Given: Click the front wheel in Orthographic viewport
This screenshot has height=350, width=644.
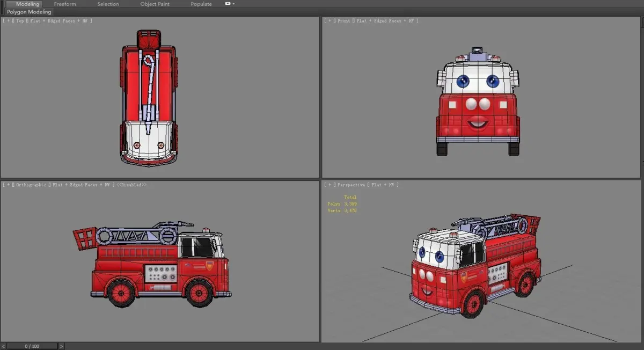Looking at the screenshot, I should click(199, 293).
